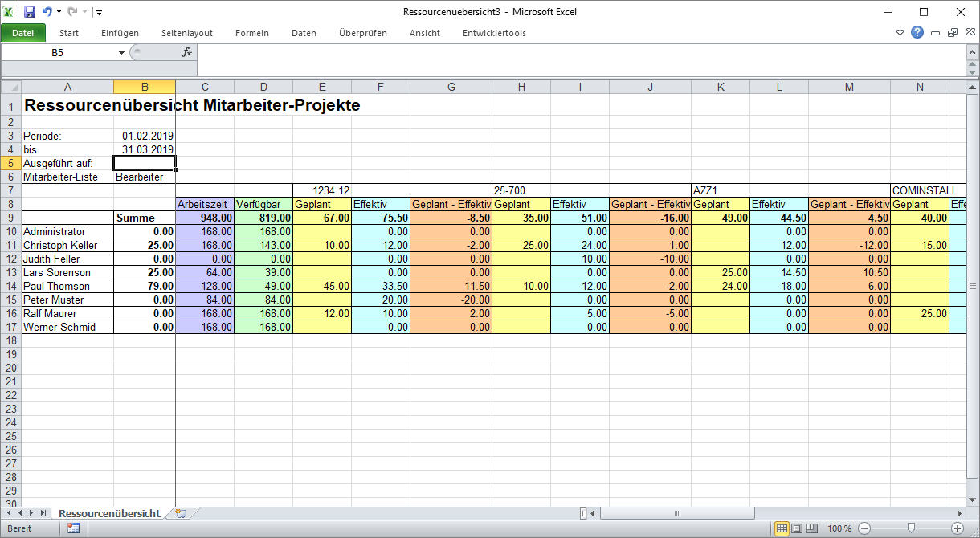Select the Normal view button

pos(782,528)
